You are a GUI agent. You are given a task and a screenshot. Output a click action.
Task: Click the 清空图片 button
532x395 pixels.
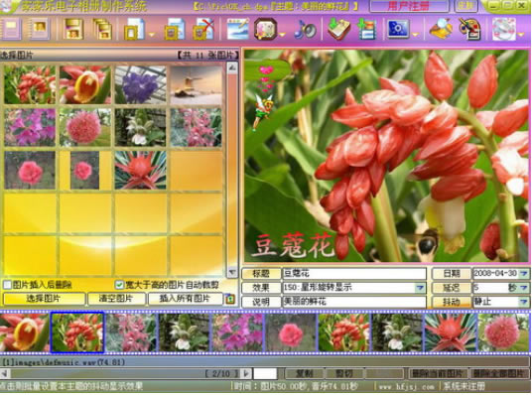tap(116, 299)
